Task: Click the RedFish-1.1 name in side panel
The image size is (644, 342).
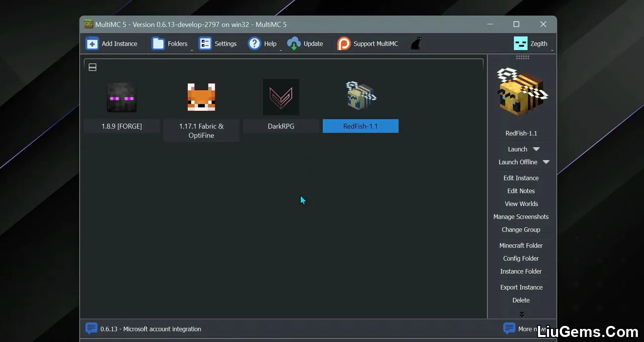Action: click(521, 133)
